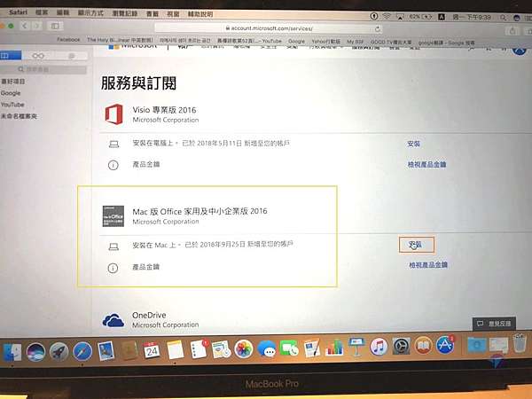Select the Bookmarks tab in Safari sidebar

click(x=10, y=55)
